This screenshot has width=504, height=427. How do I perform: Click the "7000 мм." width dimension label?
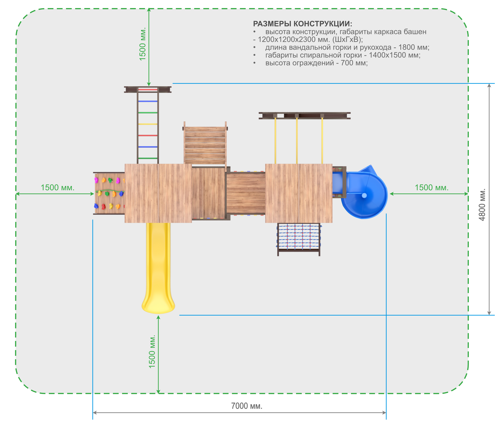(x=246, y=406)
